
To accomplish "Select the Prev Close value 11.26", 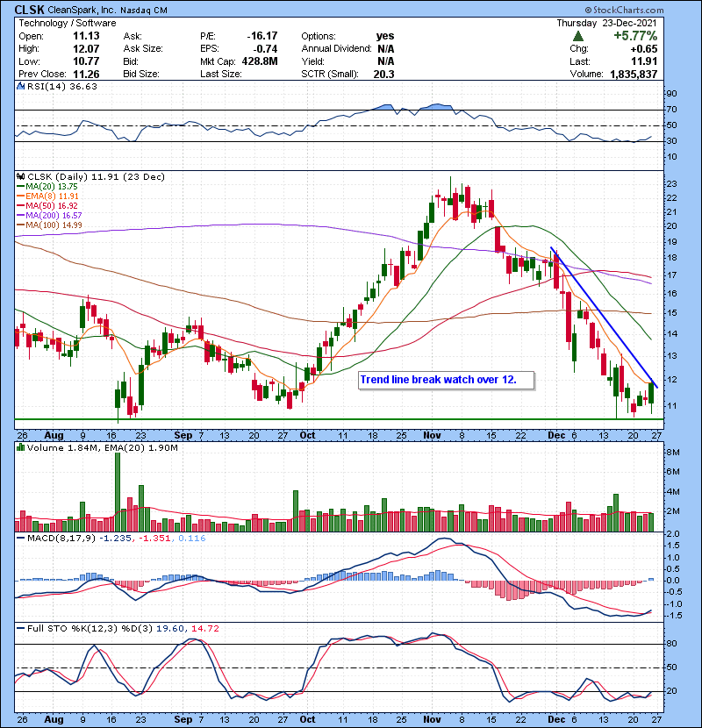I will (86, 74).
